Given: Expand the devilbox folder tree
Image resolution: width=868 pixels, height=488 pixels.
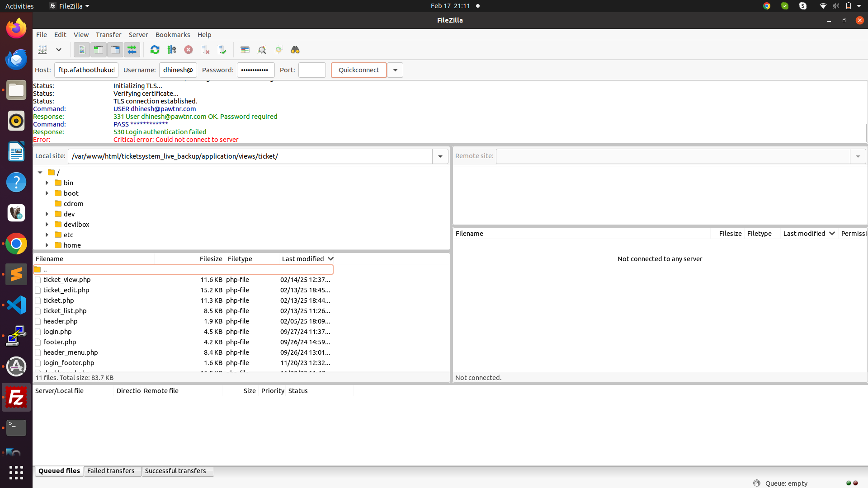Looking at the screenshot, I should [x=47, y=225].
